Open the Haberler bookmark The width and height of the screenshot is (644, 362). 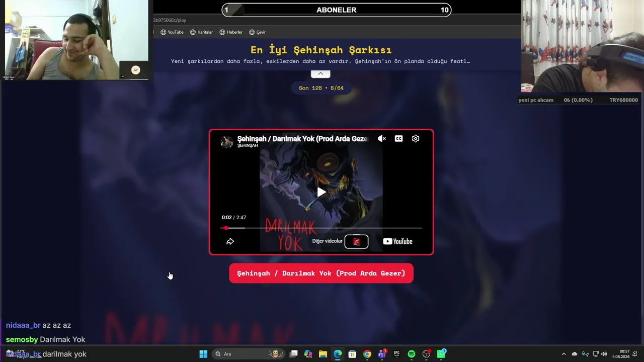click(x=231, y=32)
